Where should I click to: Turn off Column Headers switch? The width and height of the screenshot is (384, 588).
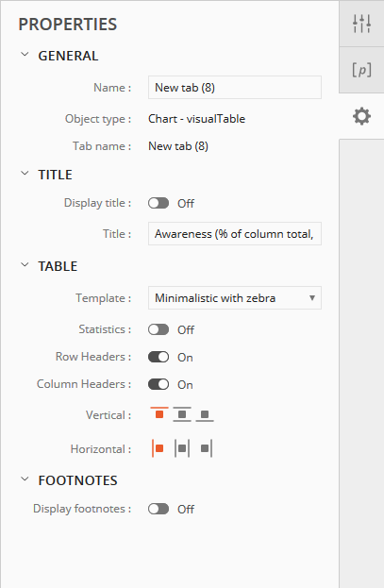[159, 384]
